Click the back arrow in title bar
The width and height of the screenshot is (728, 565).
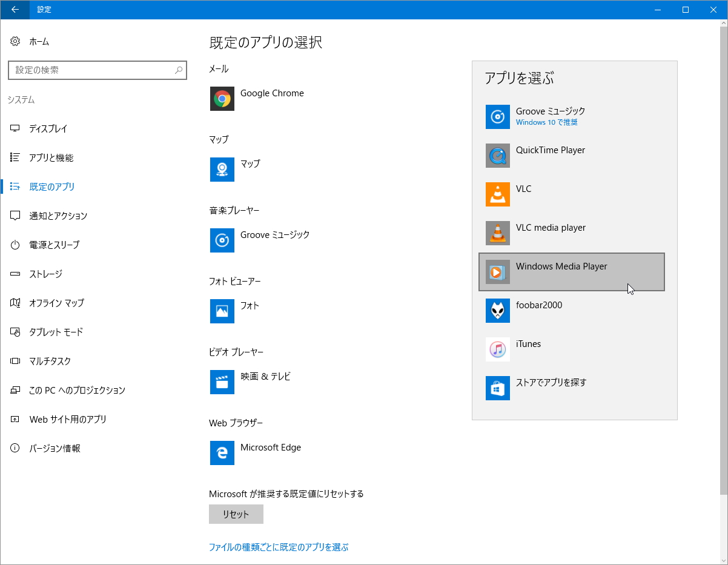tap(15, 10)
